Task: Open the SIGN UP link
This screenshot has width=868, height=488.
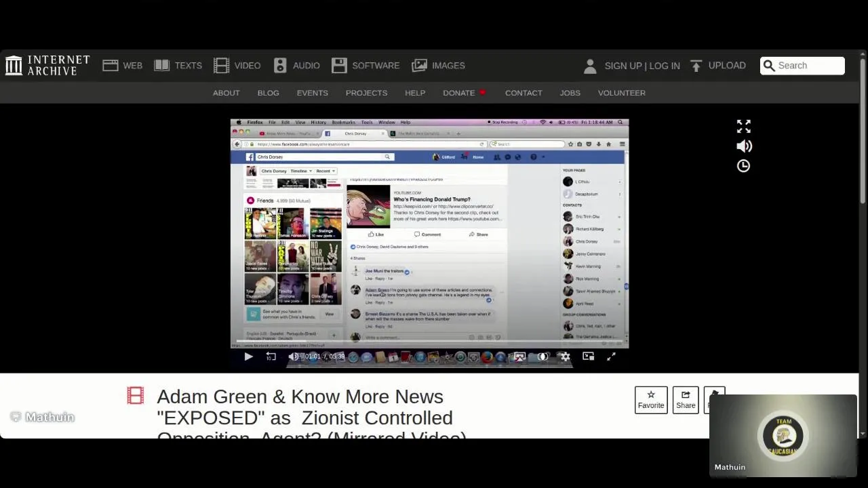Action: coord(623,66)
